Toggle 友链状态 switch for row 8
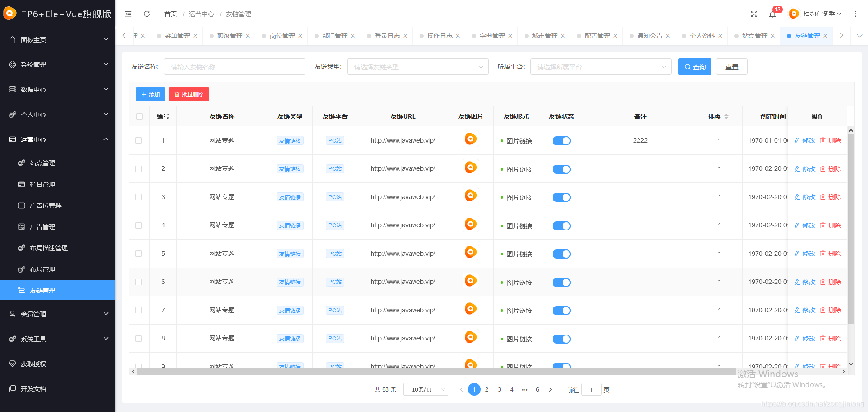Screen dimensions: 868x412 tap(562, 339)
